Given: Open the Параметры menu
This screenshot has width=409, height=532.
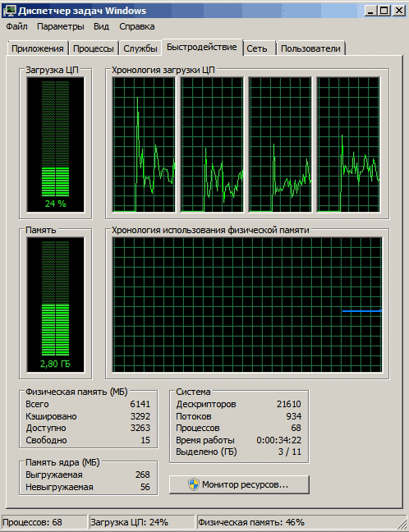Looking at the screenshot, I should 61,26.
